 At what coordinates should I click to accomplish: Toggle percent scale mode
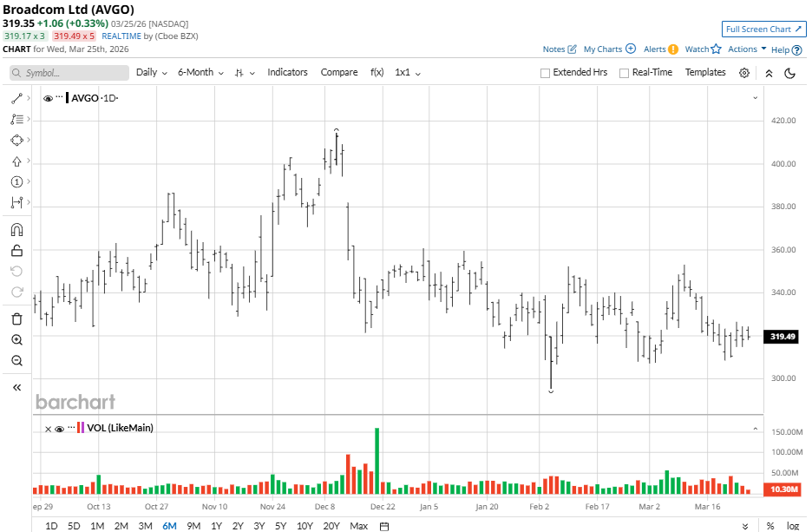coord(770,526)
